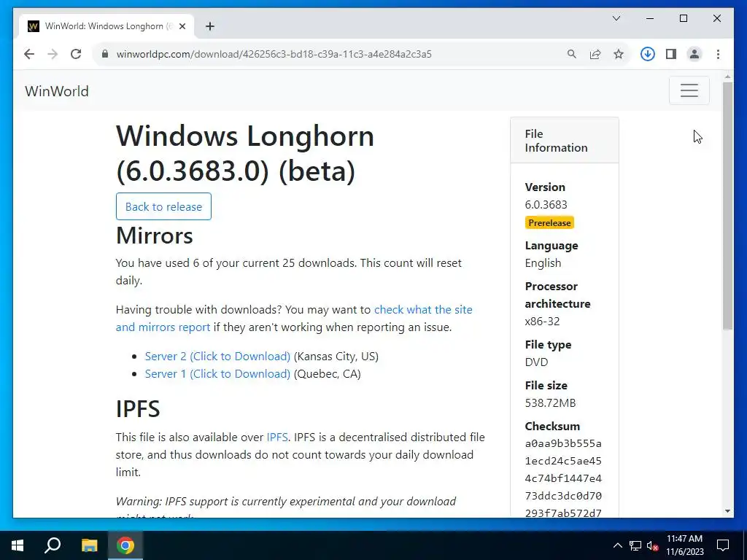747x560 pixels.
Task: Close the WinWorld tab
Action: point(182,26)
